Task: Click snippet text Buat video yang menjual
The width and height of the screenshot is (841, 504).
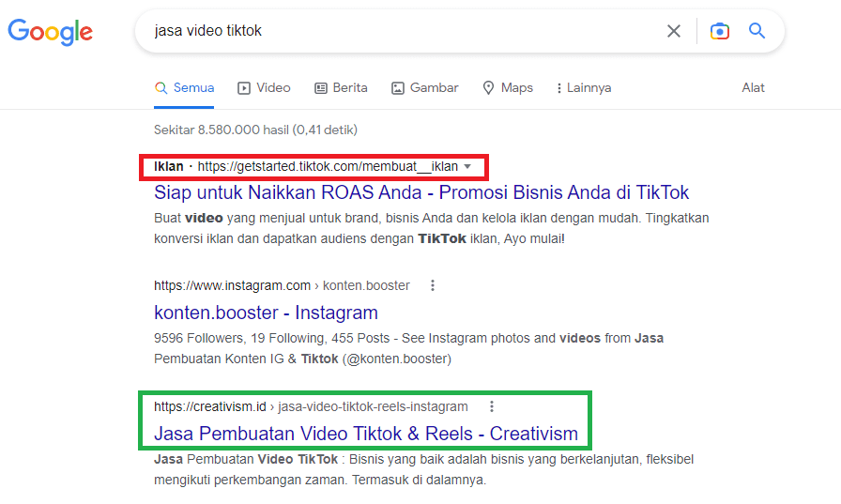Action: (x=431, y=228)
